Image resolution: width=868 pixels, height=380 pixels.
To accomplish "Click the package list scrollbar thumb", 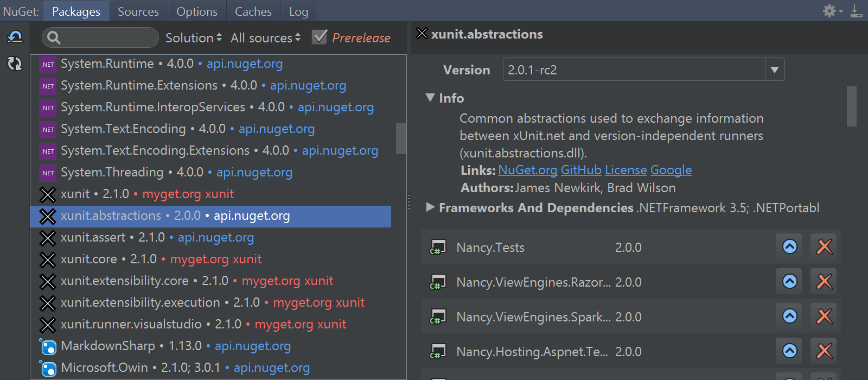I will pos(401,138).
